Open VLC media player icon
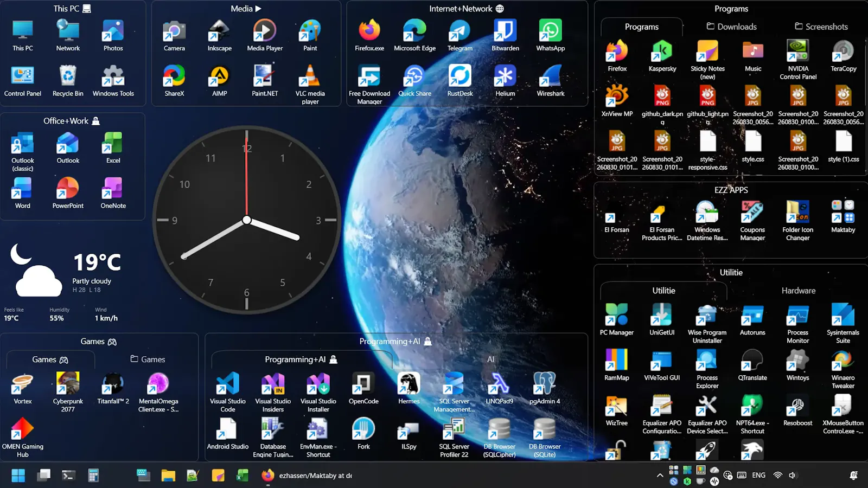This screenshot has height=488, width=868. point(310,84)
